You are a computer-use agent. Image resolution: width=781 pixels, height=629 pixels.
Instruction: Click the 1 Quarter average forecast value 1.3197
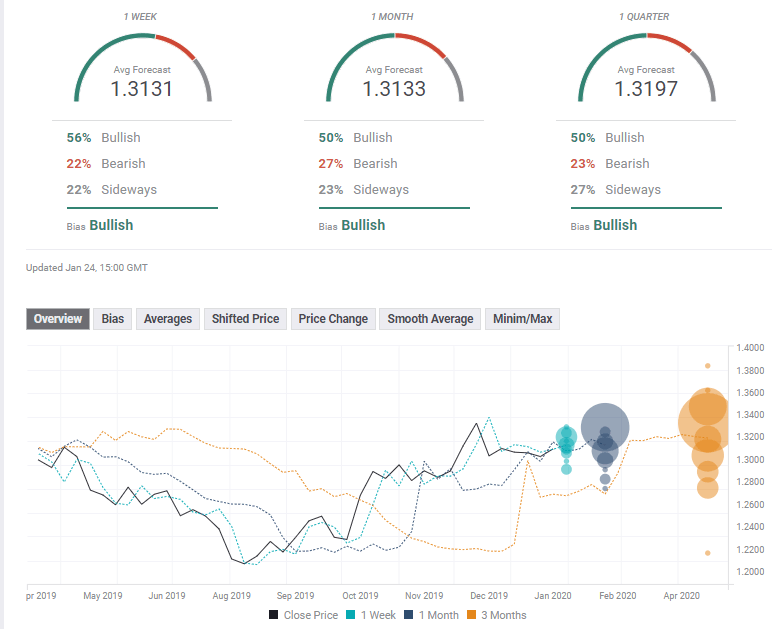coord(647,89)
